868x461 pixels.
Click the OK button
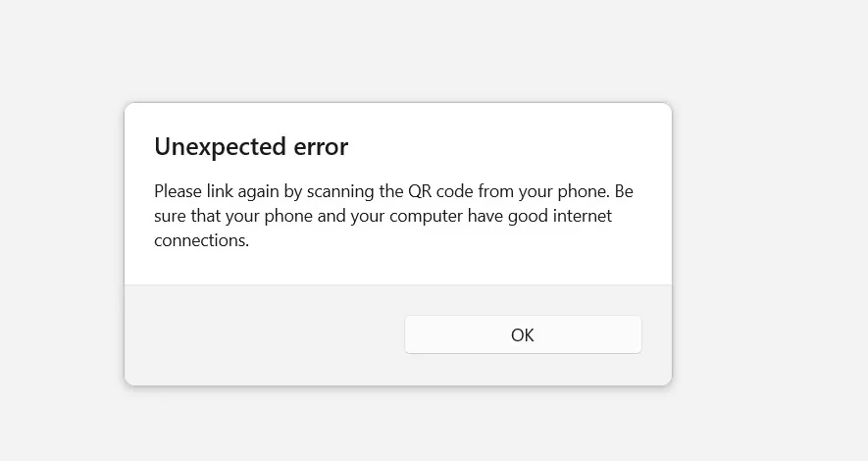523,334
